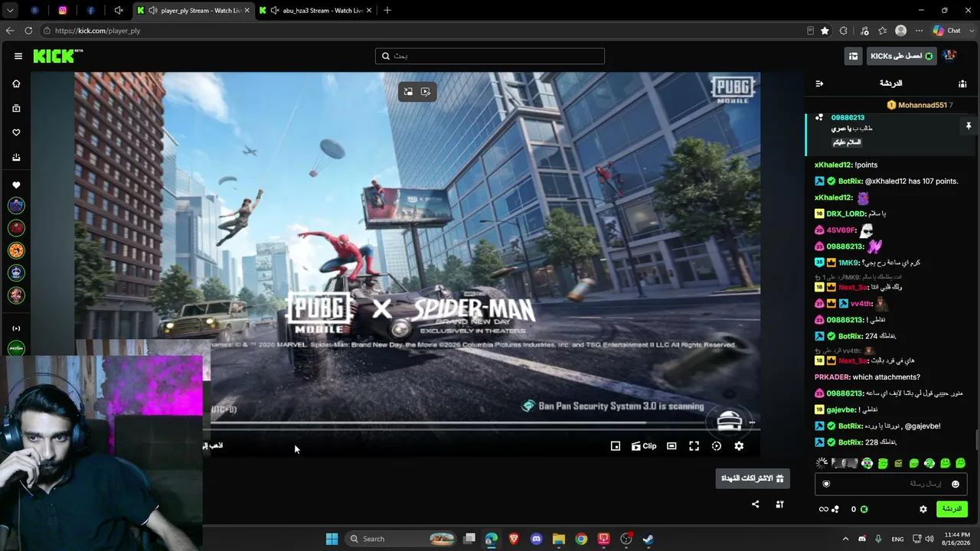Expand the browser tab search dropdown

pos(10,11)
